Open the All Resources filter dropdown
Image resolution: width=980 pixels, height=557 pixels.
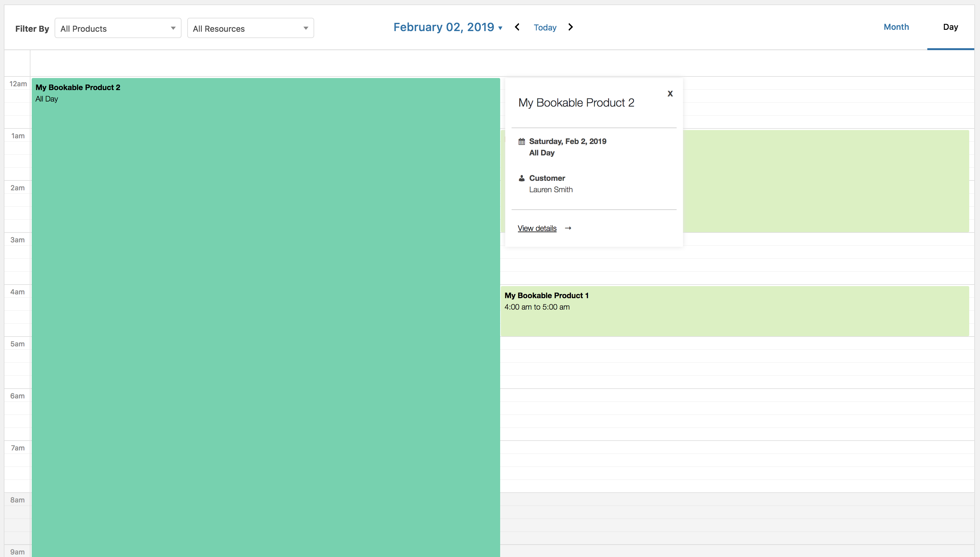pyautogui.click(x=250, y=28)
